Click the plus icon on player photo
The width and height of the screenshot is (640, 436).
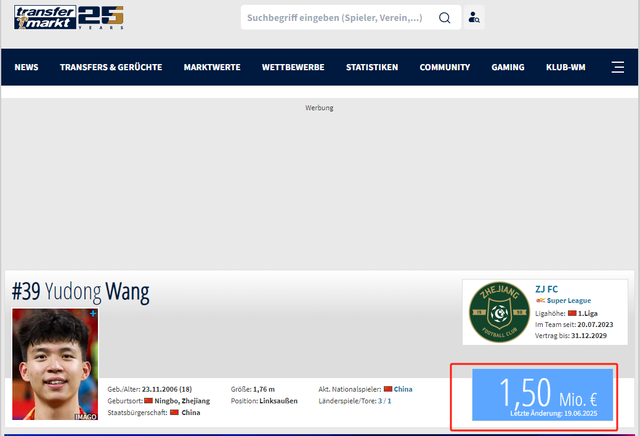[93, 314]
